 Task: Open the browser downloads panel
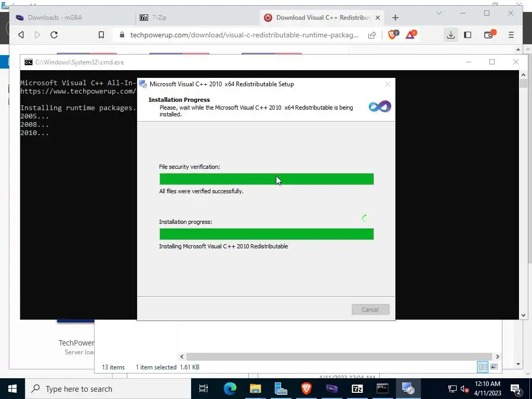click(450, 35)
